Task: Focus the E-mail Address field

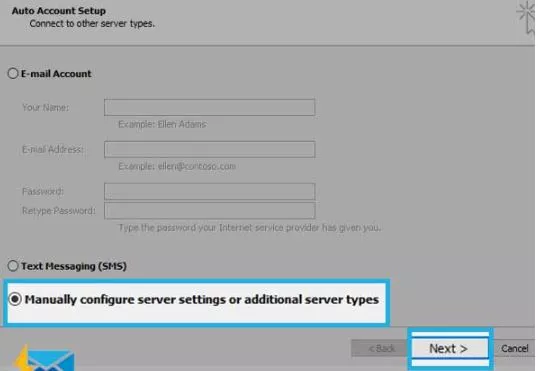Action: (210, 150)
